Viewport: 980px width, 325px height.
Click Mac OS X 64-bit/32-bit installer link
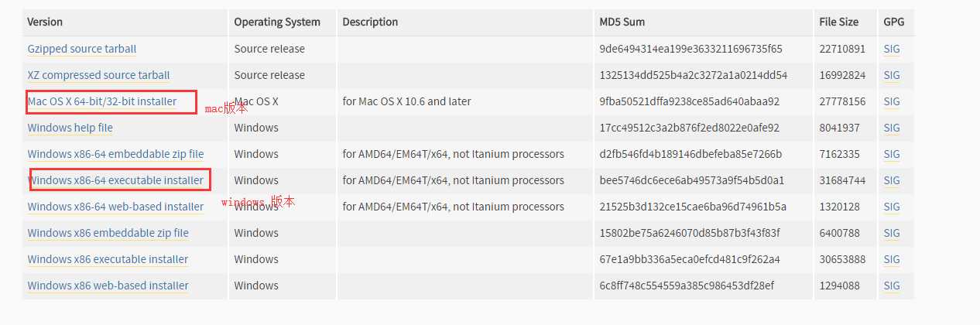(x=102, y=101)
